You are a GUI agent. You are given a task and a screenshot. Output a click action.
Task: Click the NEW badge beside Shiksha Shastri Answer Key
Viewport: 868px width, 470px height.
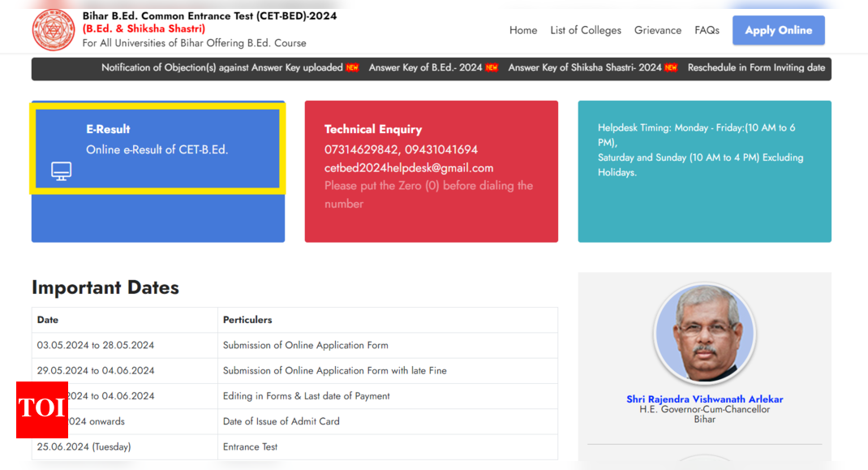(671, 68)
